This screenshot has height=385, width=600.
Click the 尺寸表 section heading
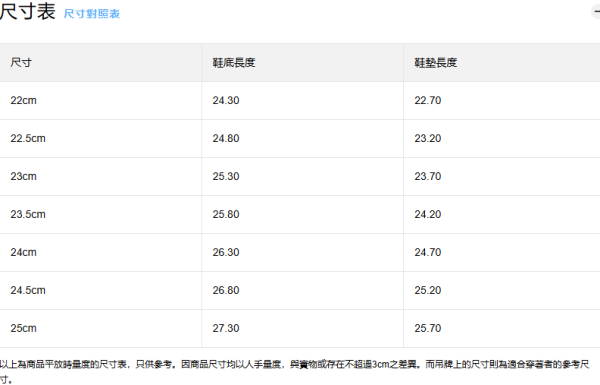tap(28, 11)
